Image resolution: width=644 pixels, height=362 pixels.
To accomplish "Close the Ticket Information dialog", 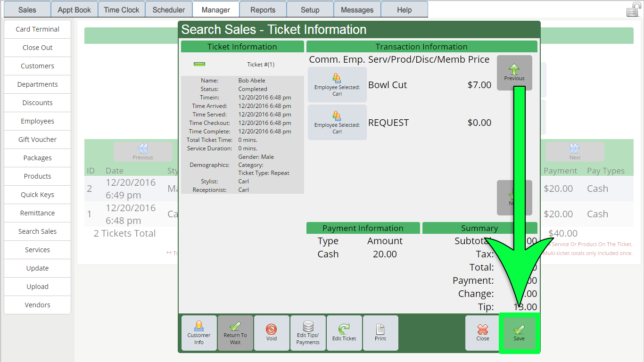I will click(483, 333).
